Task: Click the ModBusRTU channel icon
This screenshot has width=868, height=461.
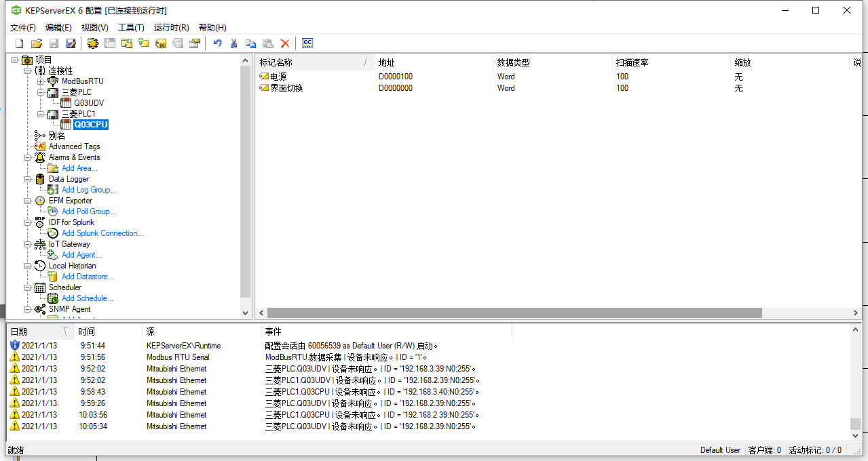Action: 53,81
